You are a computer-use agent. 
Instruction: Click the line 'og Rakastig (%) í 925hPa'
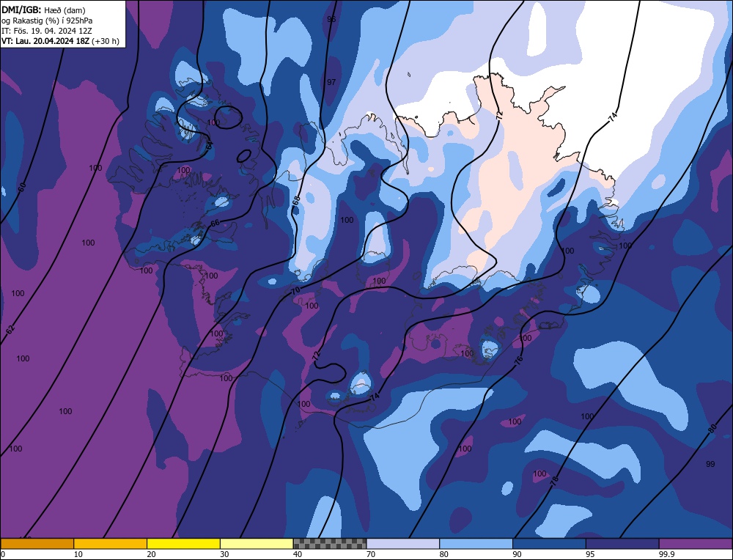[47, 21]
